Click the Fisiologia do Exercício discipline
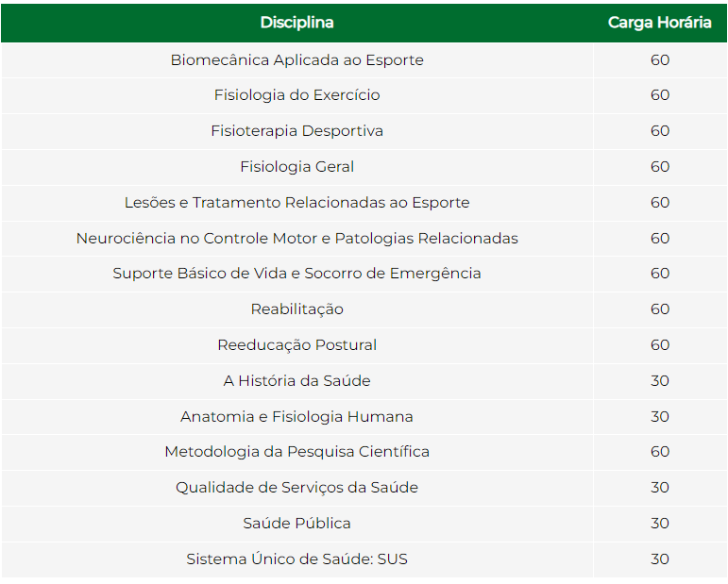Screen dimensions: 728x584 pos(296,95)
